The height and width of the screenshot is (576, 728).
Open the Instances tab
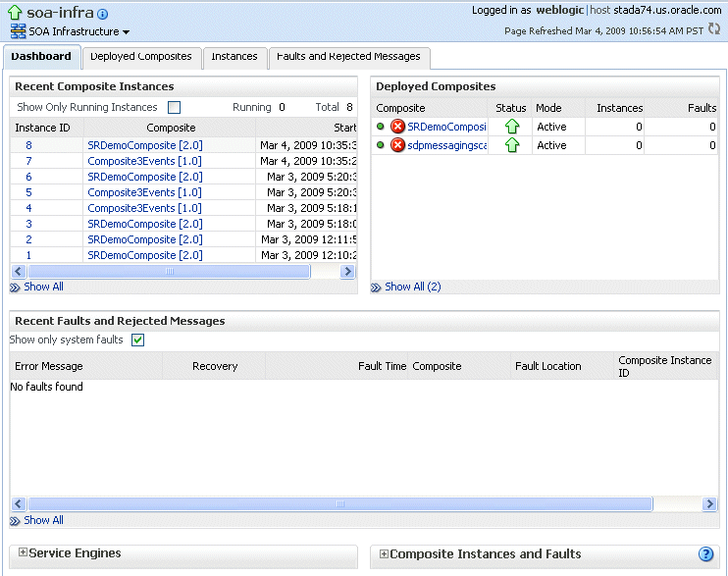(x=234, y=57)
